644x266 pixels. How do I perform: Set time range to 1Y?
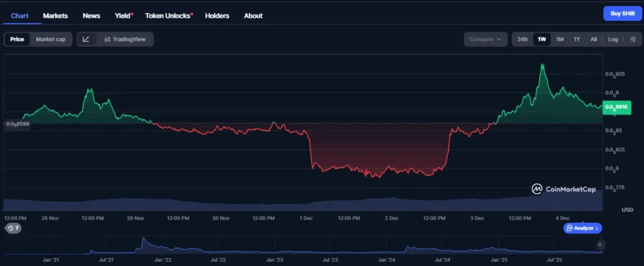coord(577,40)
